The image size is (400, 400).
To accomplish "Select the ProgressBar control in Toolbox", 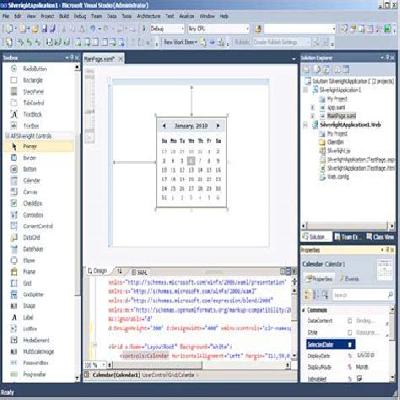I will point(34,374).
